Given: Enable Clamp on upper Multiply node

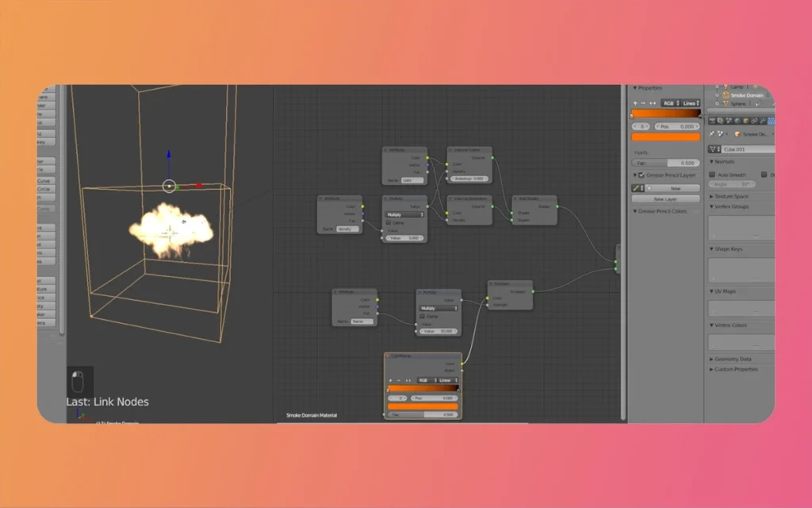Looking at the screenshot, I should pyautogui.click(x=389, y=222).
